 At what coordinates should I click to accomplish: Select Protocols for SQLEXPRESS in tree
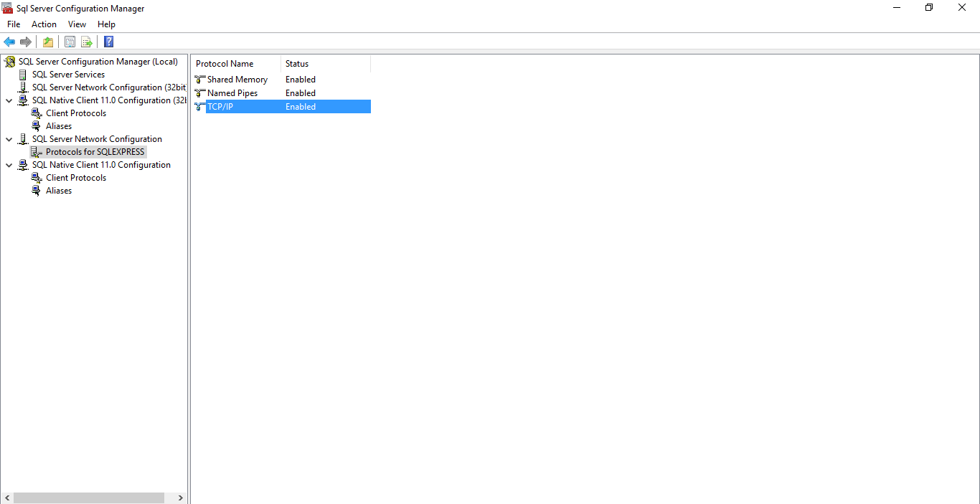pyautogui.click(x=95, y=152)
